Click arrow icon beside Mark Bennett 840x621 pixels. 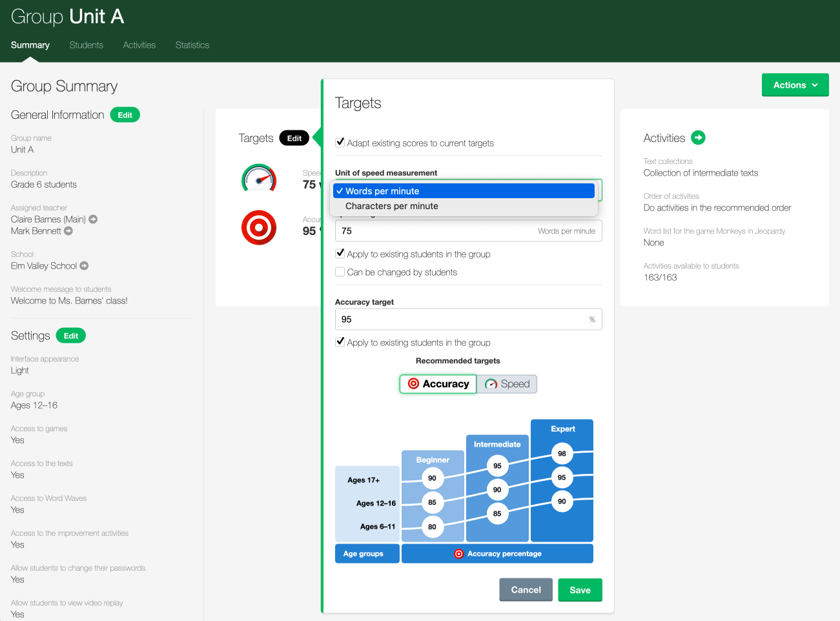(x=68, y=231)
